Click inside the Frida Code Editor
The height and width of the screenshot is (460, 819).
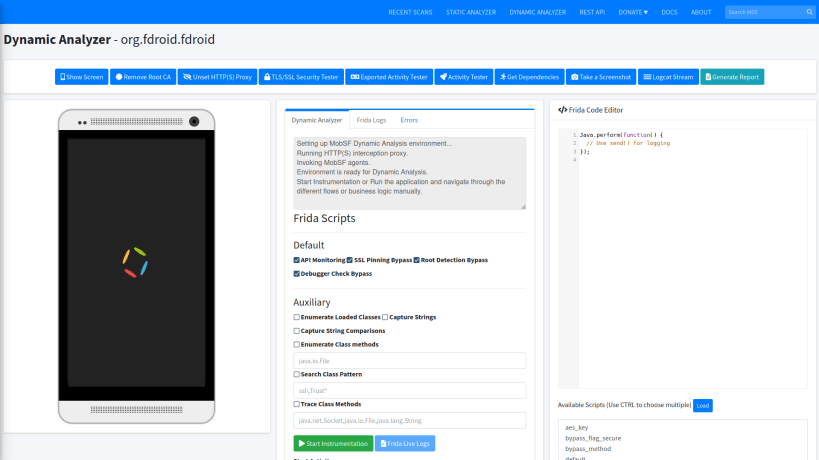click(683, 258)
